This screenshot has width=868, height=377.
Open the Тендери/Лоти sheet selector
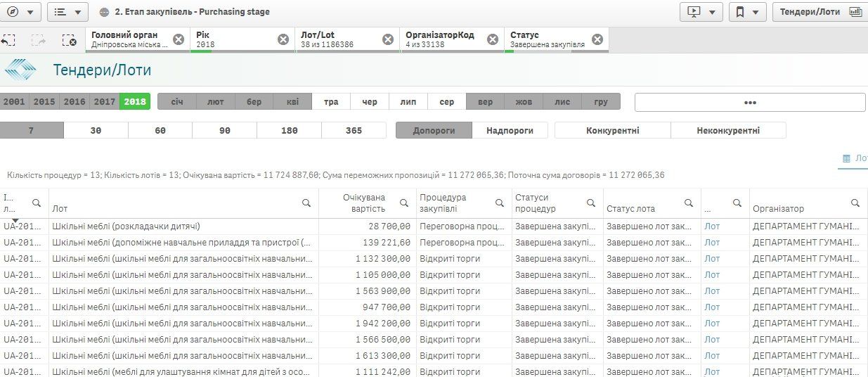(820, 12)
